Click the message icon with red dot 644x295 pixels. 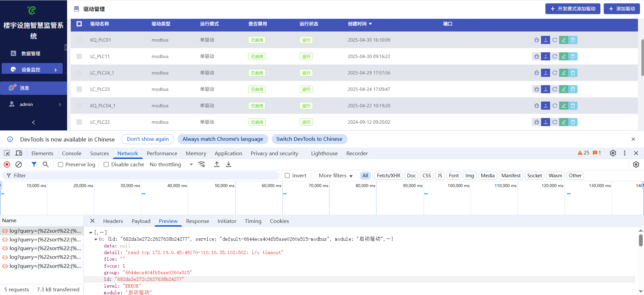pos(12,87)
